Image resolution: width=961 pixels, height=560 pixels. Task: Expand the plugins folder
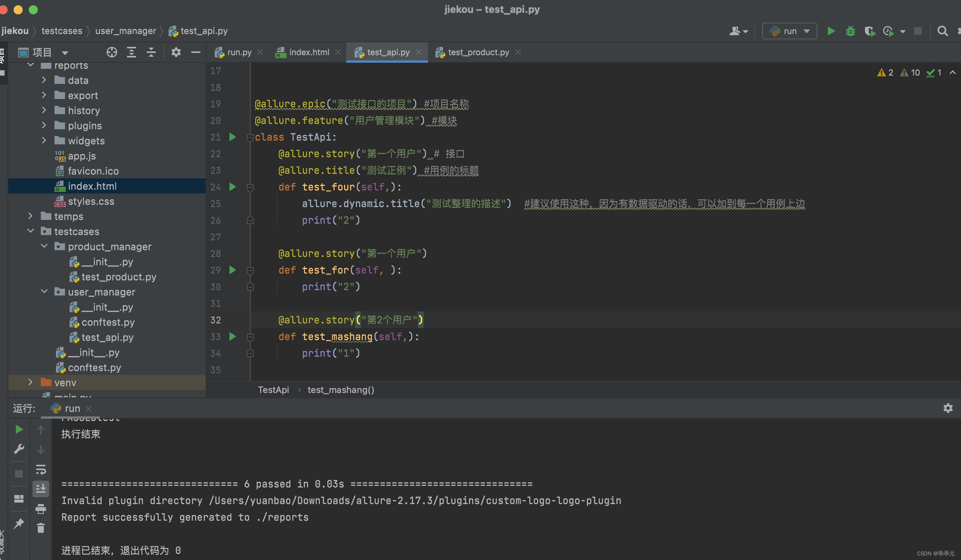[x=44, y=125]
